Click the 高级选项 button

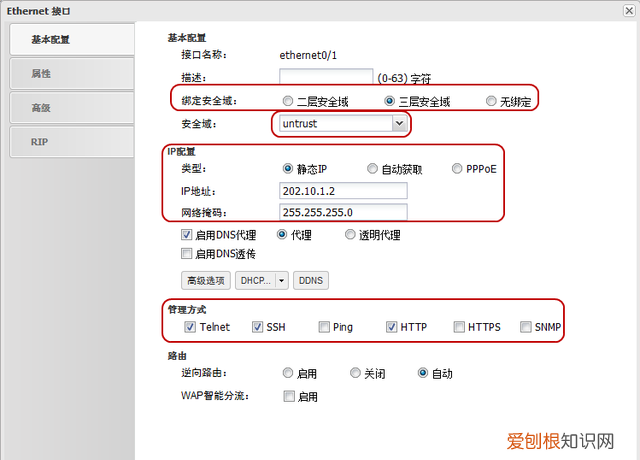pos(206,281)
